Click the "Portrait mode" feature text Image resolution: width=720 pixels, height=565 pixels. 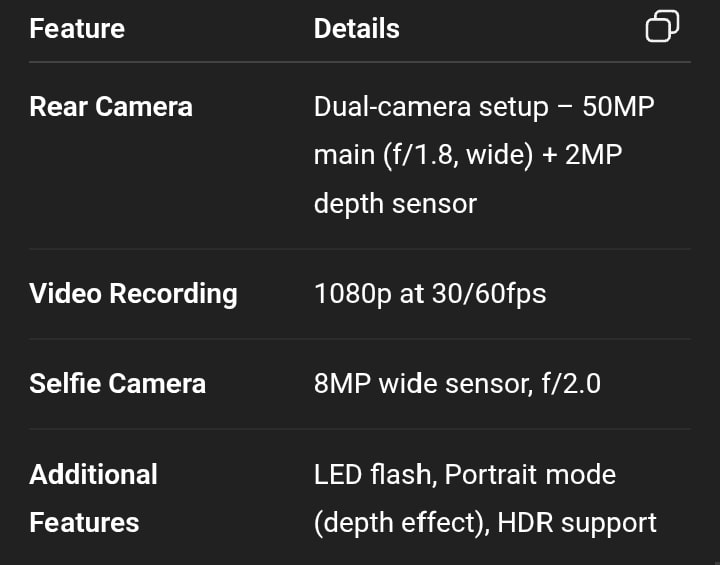click(x=530, y=474)
